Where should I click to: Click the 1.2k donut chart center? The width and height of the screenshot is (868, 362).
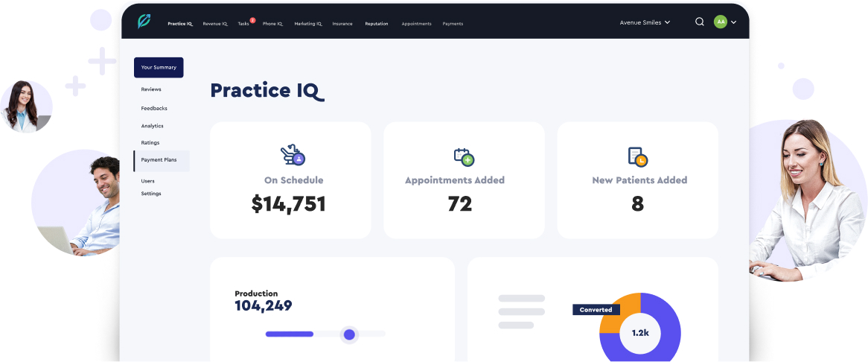(640, 334)
